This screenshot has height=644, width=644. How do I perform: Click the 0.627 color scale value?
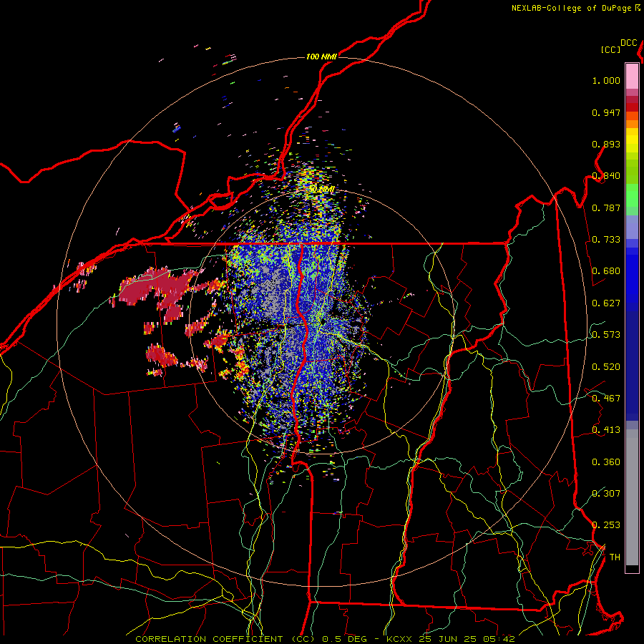point(606,303)
